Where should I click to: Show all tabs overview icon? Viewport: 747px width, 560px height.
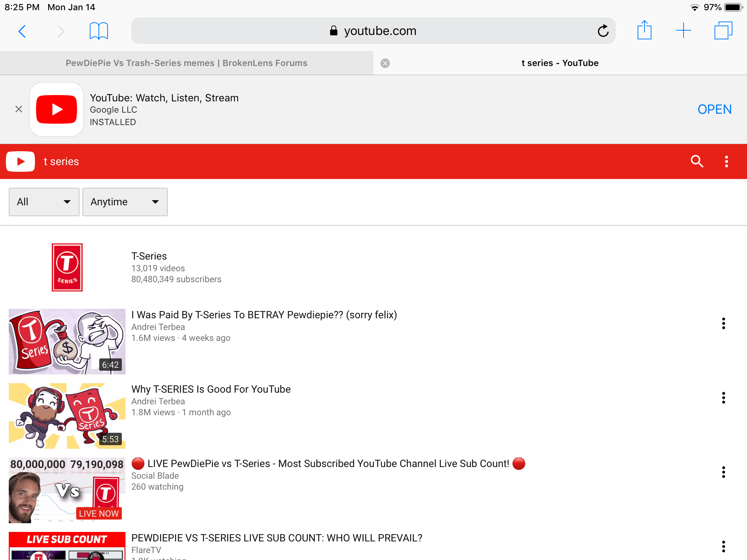723,31
